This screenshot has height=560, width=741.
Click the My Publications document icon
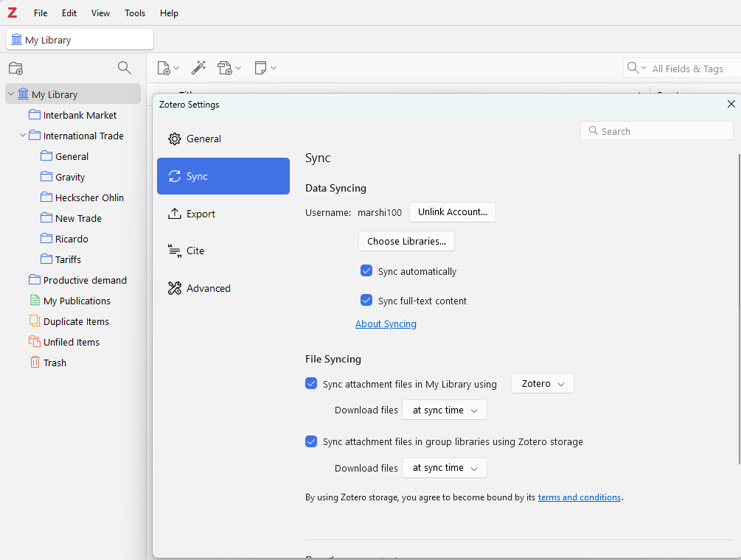pos(35,301)
